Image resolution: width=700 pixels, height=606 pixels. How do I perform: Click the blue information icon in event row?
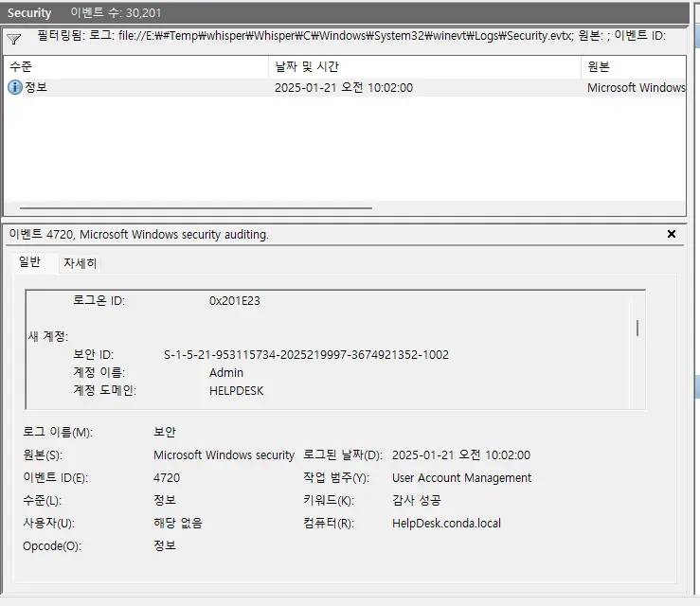pos(14,87)
